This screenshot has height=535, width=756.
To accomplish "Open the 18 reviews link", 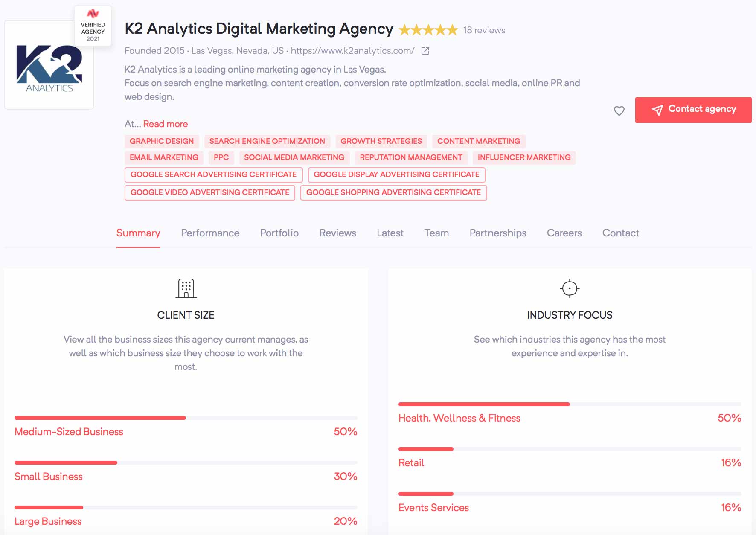I will [484, 30].
